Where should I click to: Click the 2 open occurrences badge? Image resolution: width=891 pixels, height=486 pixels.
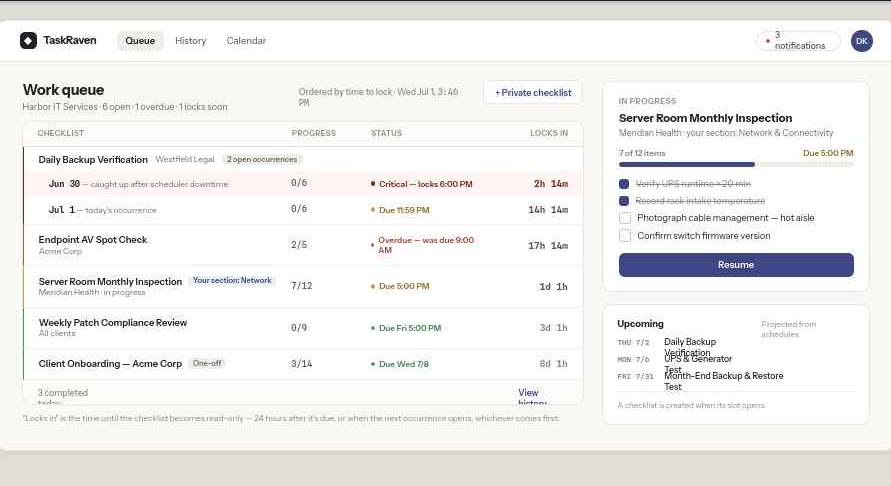coord(262,160)
